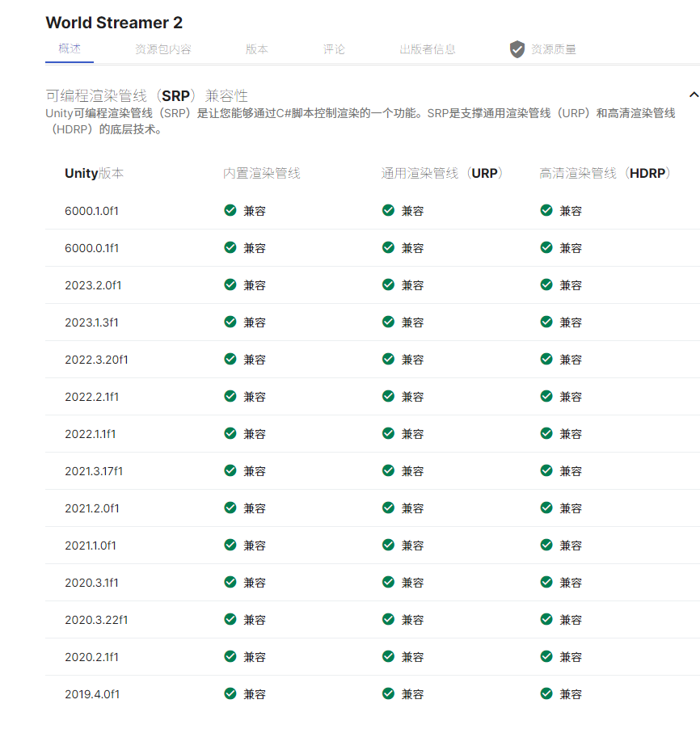Screen dimensions: 700x729
Task: Click the HDRP checkmark for 2019.4.0f1
Action: (546, 693)
